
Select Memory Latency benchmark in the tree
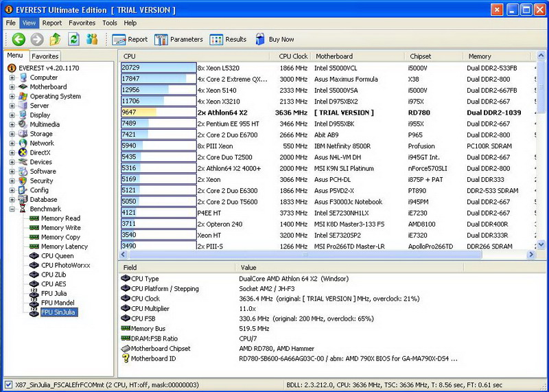64,246
